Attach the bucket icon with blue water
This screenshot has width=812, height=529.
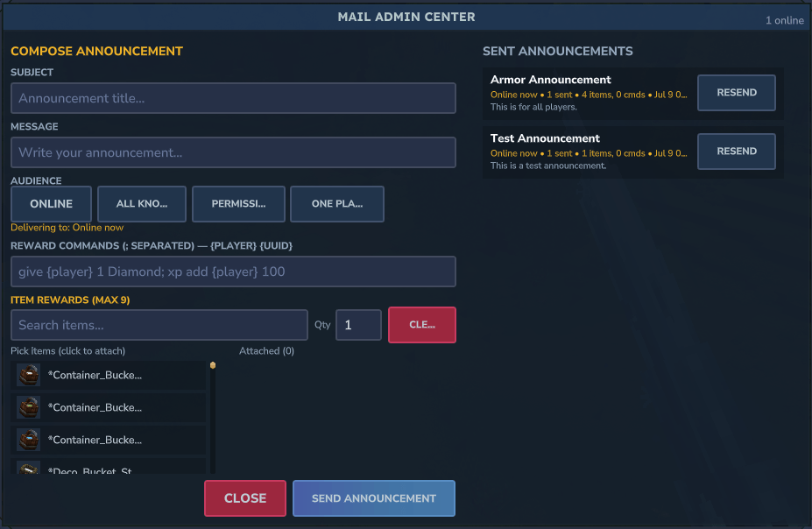point(29,440)
